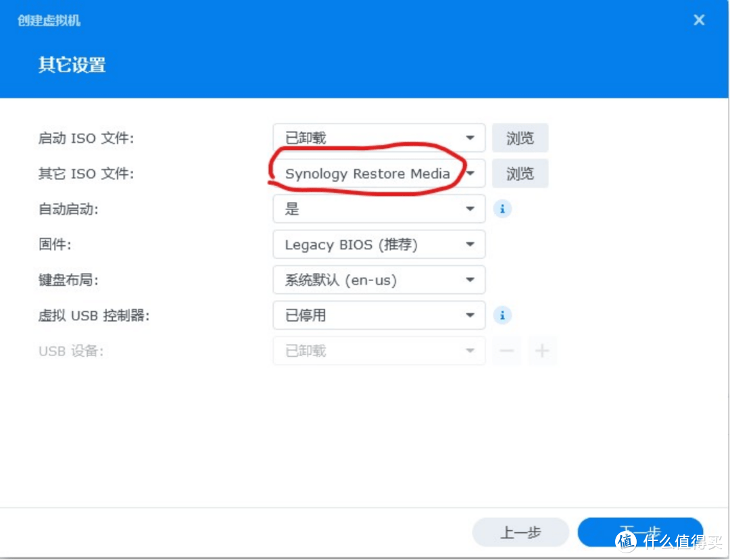Click 浏览 next to 其它 ISO 文件
Viewport: 730px width, 560px height.
point(520,173)
